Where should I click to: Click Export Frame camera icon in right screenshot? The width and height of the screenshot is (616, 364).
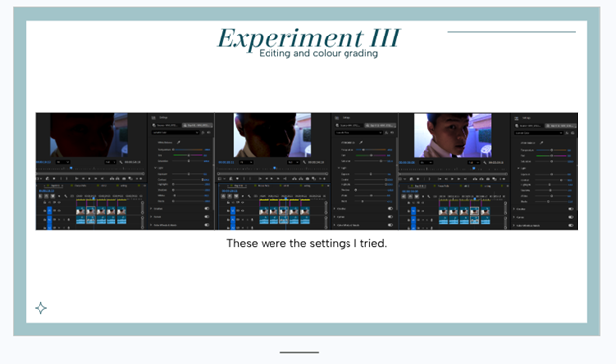[x=488, y=179]
